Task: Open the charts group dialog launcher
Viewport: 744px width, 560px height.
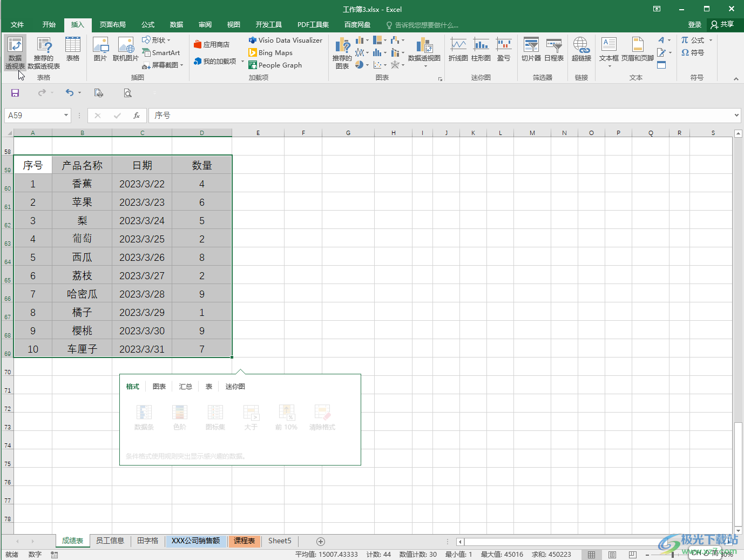Action: point(440,79)
